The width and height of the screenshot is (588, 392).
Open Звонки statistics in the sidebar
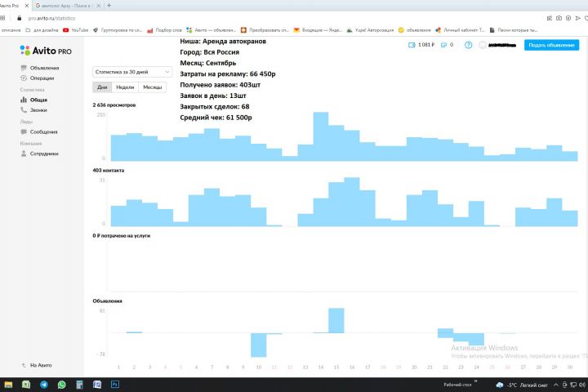coord(33,110)
